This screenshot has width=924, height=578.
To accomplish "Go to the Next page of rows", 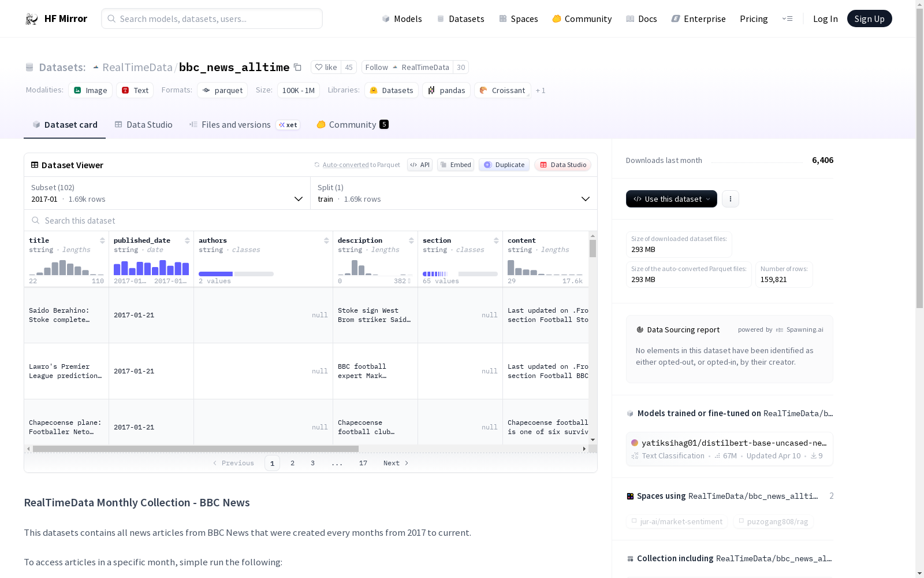I will tap(396, 463).
